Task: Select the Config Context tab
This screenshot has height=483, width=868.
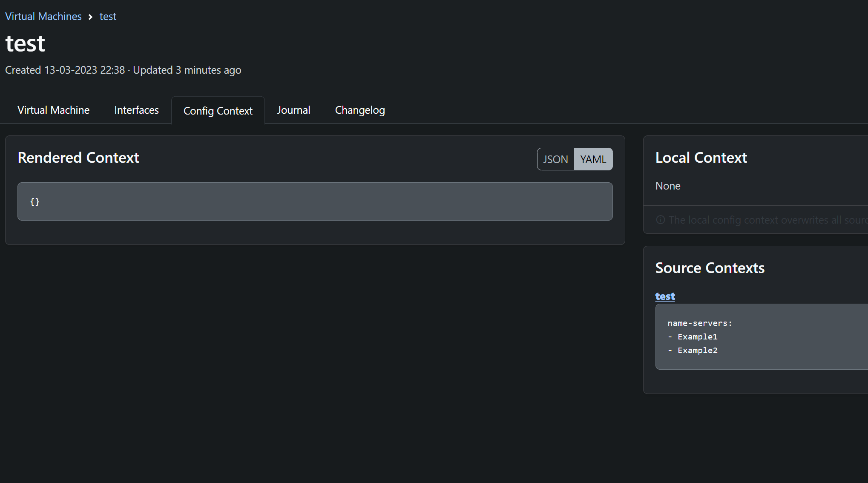Action: pos(218,111)
